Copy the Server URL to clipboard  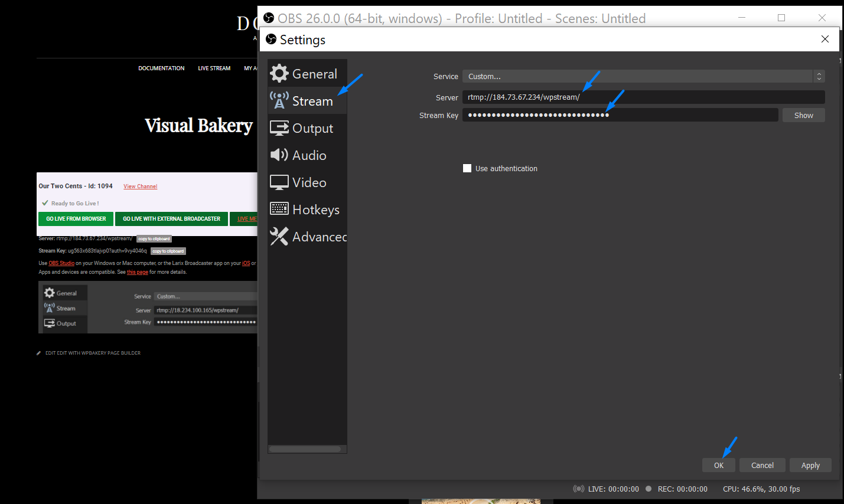[x=154, y=239]
